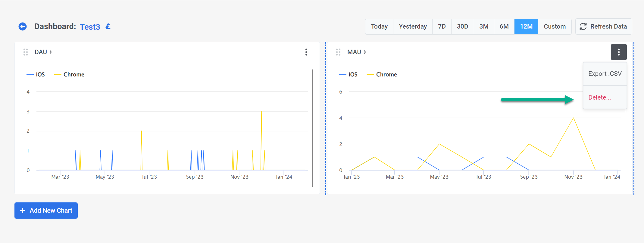Expand the DAU chart title chevron

point(51,52)
